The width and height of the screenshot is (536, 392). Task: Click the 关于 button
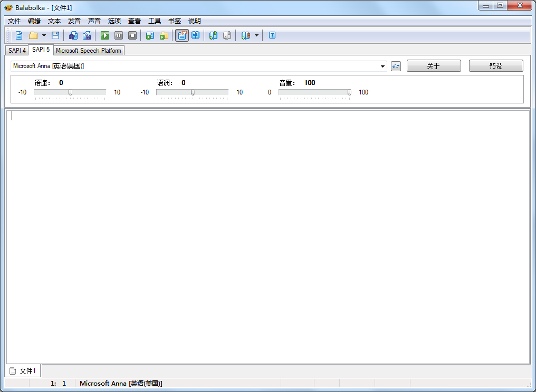click(433, 65)
